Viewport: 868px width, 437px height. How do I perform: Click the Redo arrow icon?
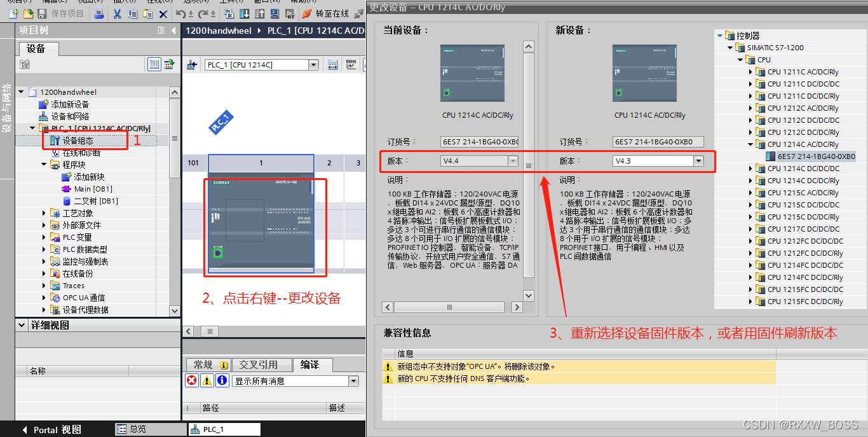[x=203, y=13]
